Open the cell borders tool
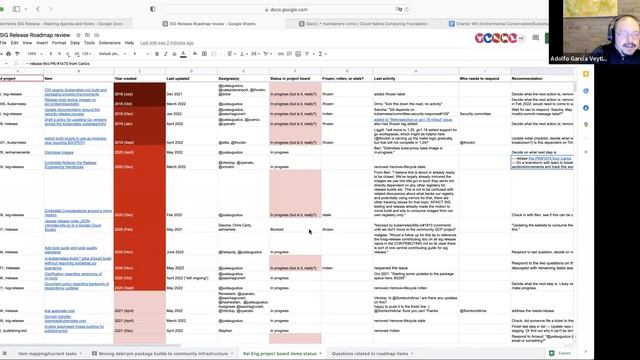The image size is (640, 360). point(204,54)
